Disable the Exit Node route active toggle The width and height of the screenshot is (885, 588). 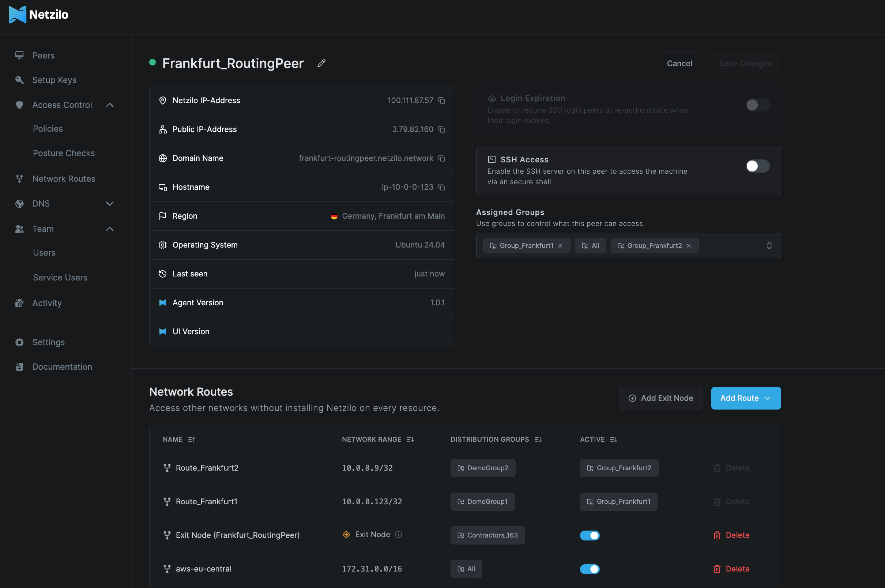tap(590, 535)
